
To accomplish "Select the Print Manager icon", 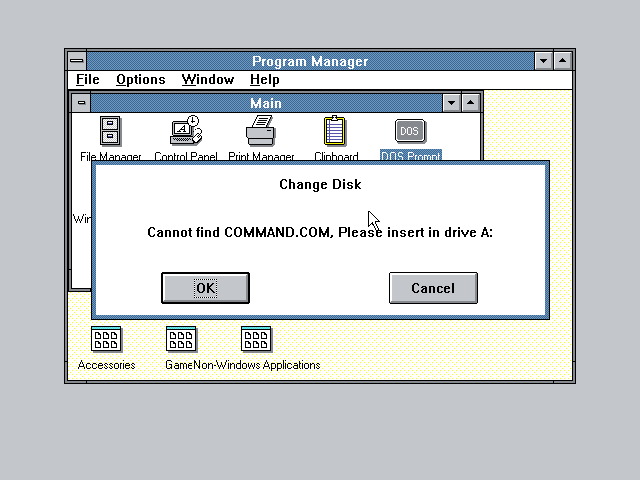I will coord(261,131).
